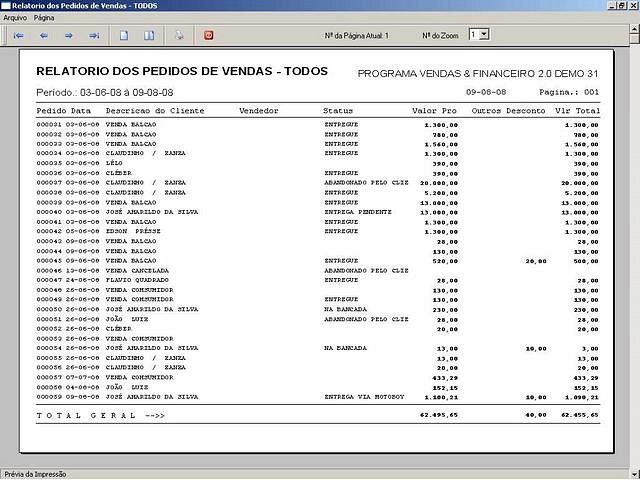640x480 pixels.
Task: Open the Página menu
Action: pos(44,18)
